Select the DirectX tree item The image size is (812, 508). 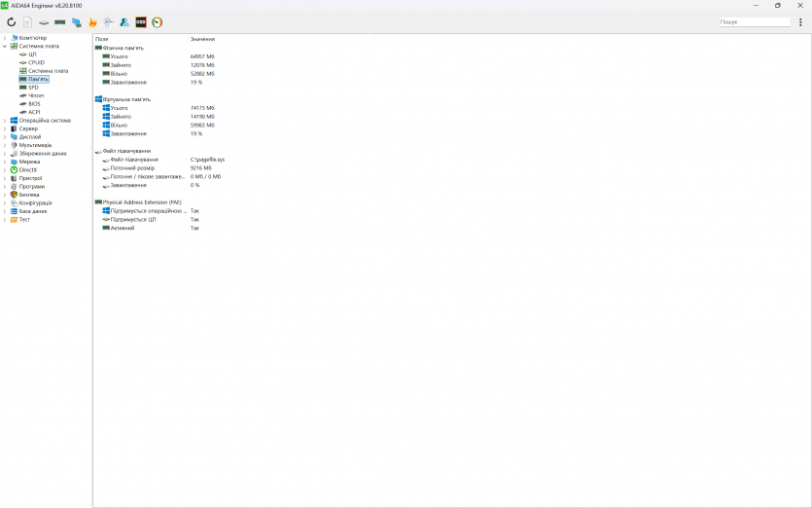tap(28, 170)
